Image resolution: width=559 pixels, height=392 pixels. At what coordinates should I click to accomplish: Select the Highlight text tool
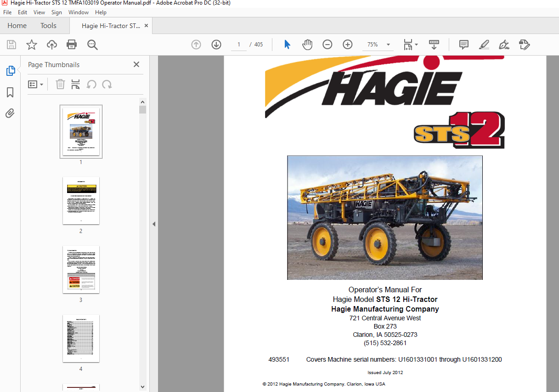click(484, 45)
